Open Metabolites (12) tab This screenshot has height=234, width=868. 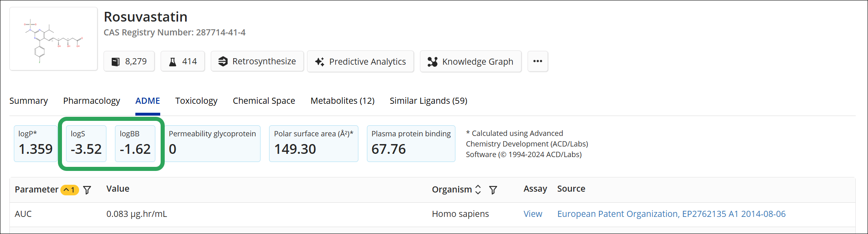(x=342, y=101)
